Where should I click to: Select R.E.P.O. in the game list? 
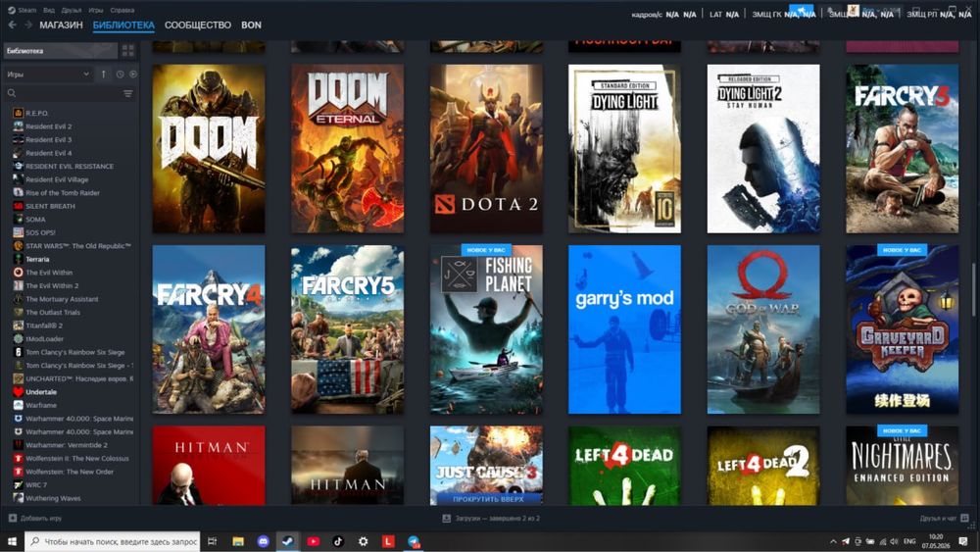pos(37,113)
